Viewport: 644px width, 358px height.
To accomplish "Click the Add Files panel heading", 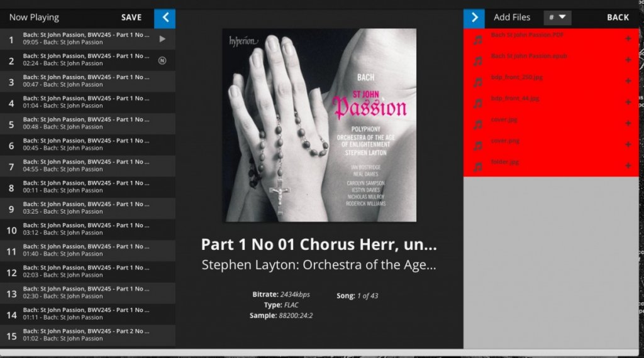I will 512,18.
